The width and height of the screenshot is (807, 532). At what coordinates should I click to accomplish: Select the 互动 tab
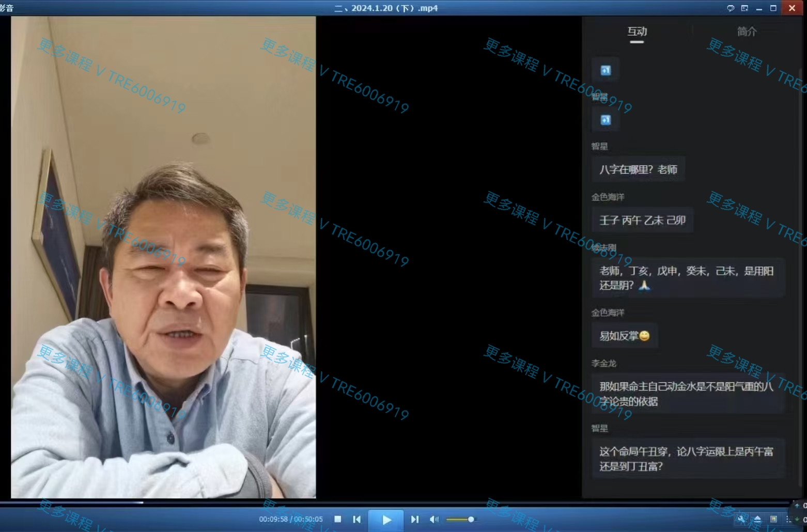click(637, 32)
